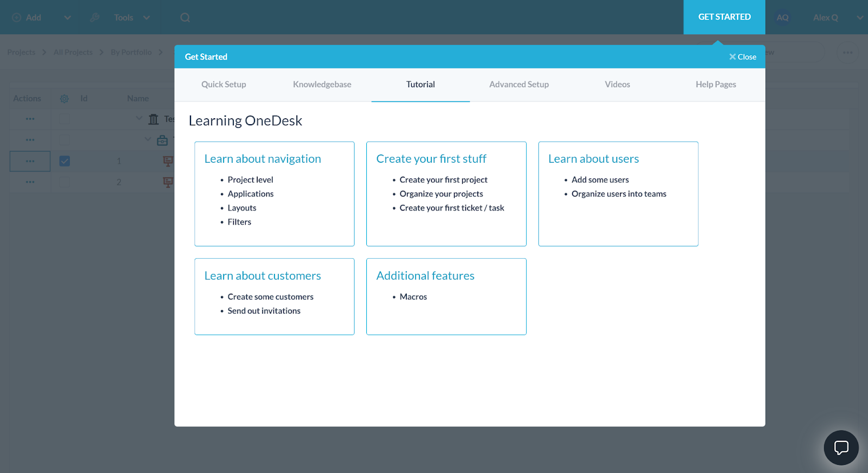Click the search magnifier icon in top bar
The width and height of the screenshot is (868, 473).
185,17
